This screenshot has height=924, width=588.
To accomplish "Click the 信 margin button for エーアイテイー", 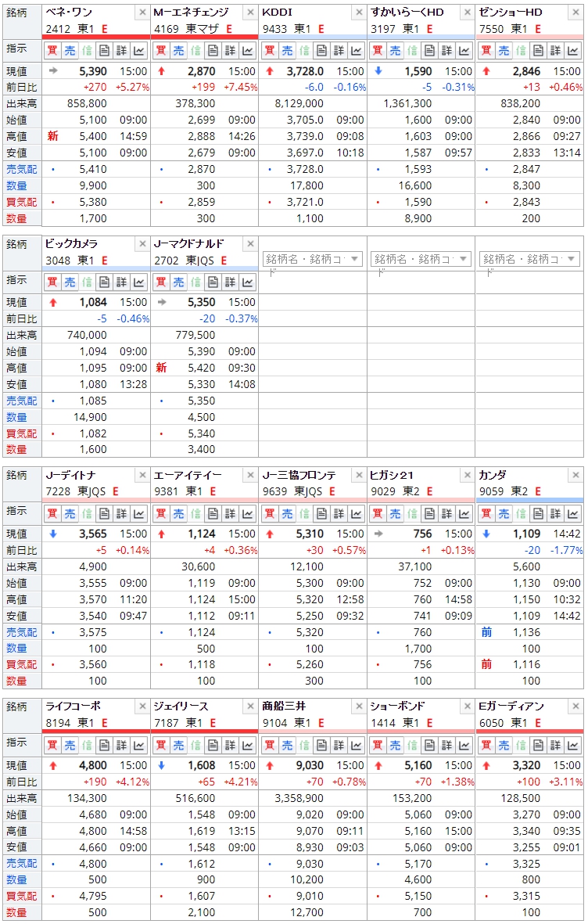I will (x=195, y=514).
